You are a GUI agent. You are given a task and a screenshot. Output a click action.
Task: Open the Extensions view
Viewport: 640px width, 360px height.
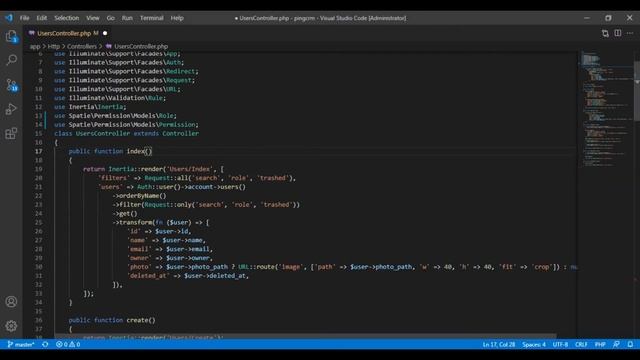coord(11,133)
